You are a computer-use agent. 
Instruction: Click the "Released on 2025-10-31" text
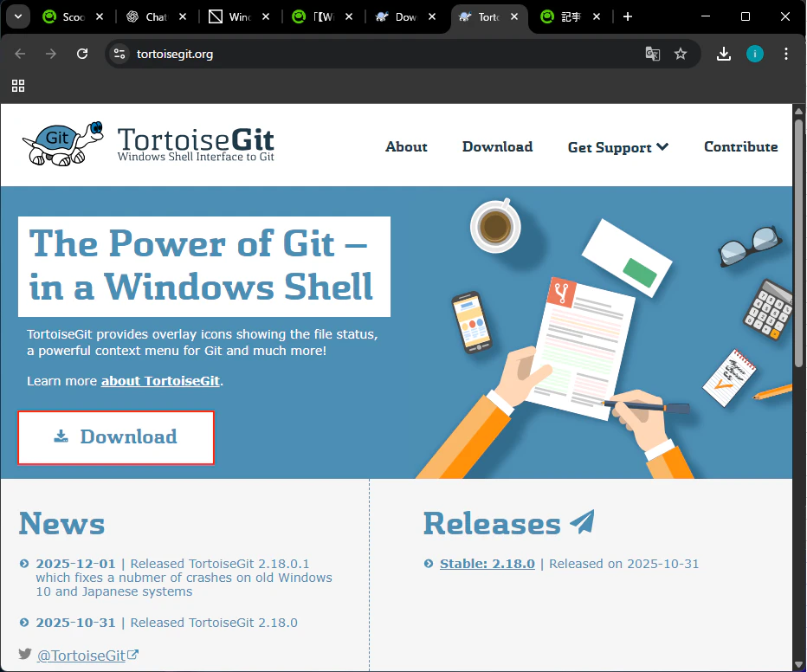(x=623, y=564)
